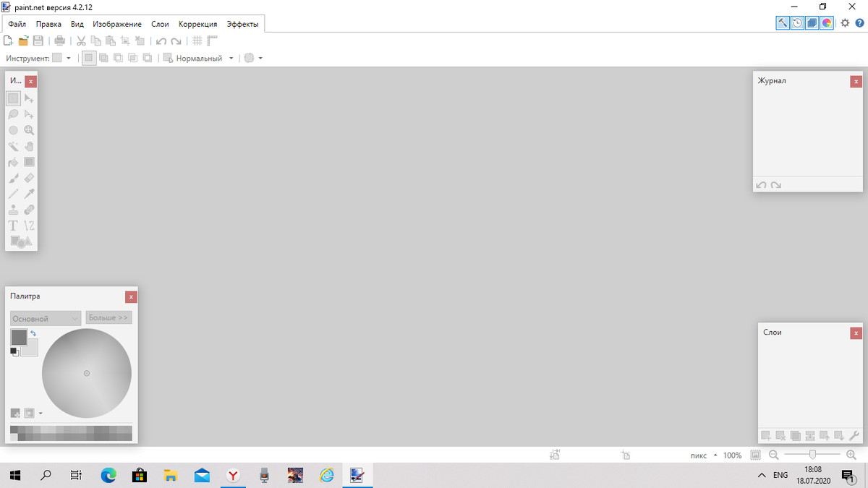Open the selection clipping mode dropdown
The height and width of the screenshot is (488, 868).
pos(253,58)
